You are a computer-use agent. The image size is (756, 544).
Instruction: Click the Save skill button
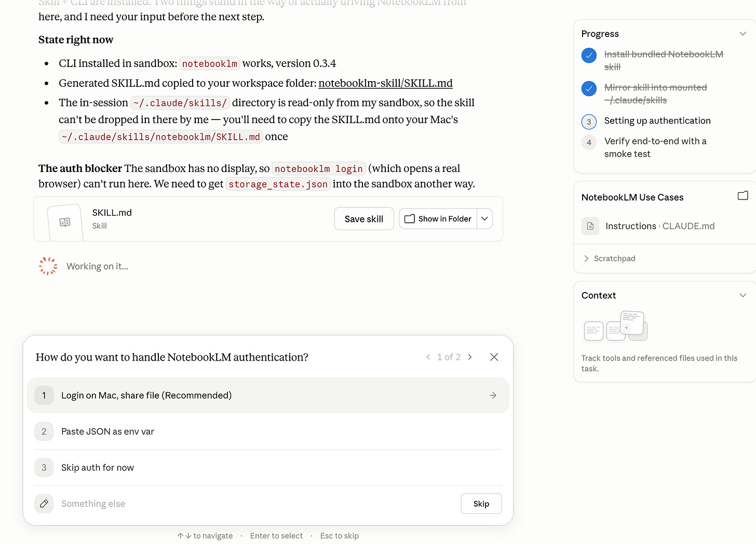pyautogui.click(x=364, y=219)
